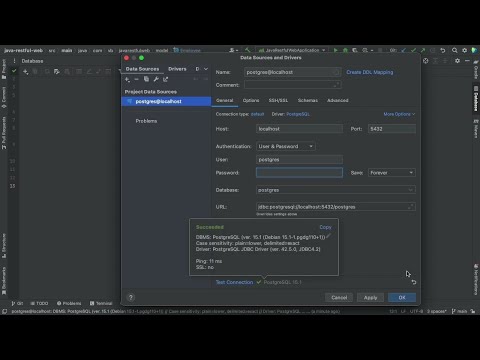Click the revert changes arrow icon
480x360 pixels.
(414, 282)
